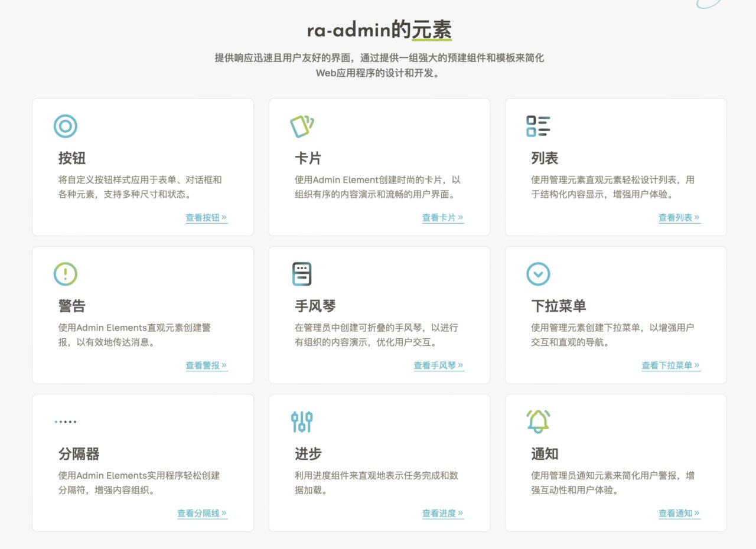Open the 查看卡片 link
This screenshot has height=549, width=756.
tap(443, 218)
